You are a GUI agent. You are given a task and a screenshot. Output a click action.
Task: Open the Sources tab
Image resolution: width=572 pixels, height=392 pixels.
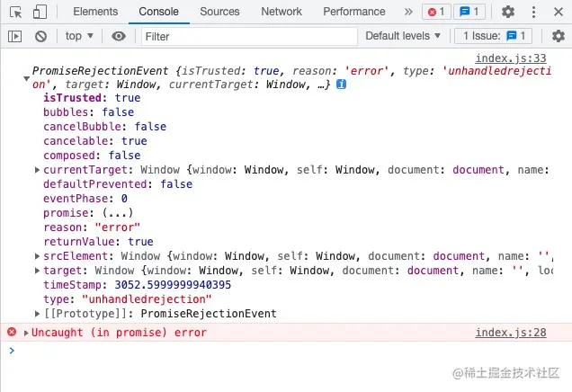[219, 12]
